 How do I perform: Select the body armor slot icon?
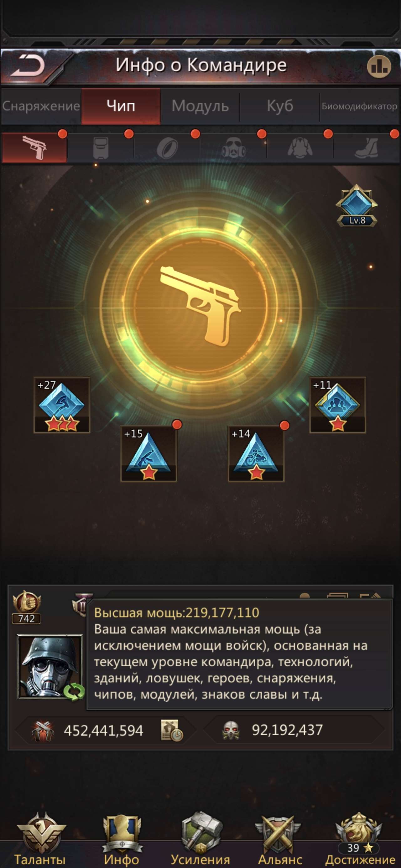101,147
